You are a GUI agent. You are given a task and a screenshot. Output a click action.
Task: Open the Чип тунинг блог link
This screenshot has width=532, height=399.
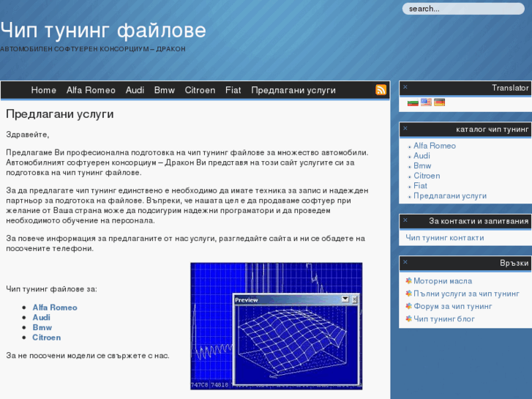(x=443, y=319)
